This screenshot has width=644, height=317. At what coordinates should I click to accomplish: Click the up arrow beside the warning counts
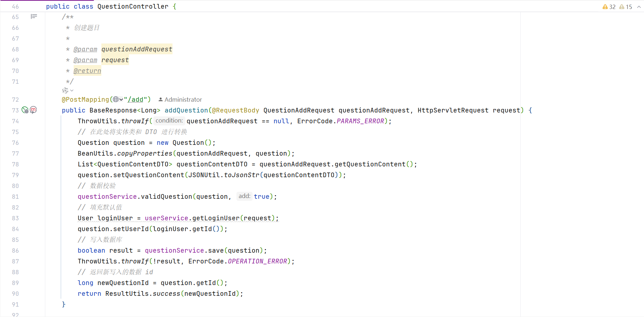coord(639,7)
